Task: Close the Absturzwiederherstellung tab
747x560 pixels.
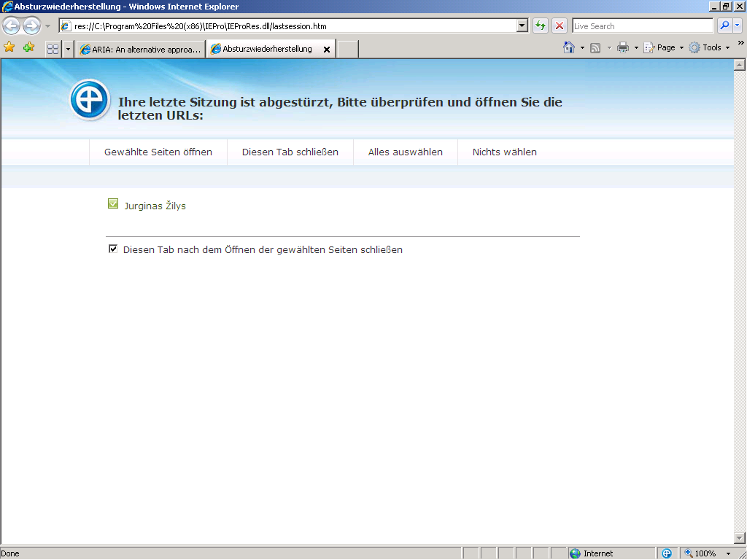Action: coord(327,50)
